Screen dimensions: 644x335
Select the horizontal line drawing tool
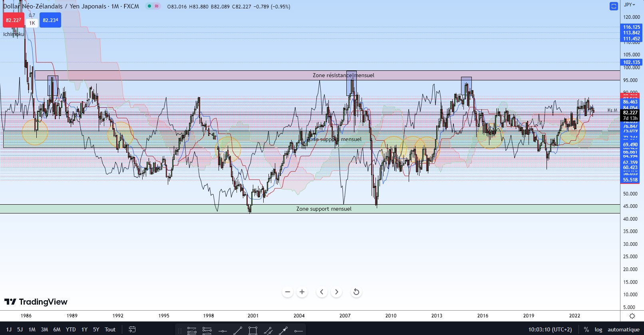(223, 331)
